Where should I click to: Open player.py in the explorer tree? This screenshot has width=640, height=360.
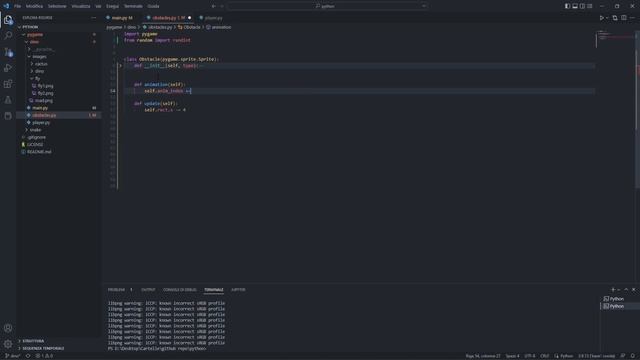tap(41, 122)
